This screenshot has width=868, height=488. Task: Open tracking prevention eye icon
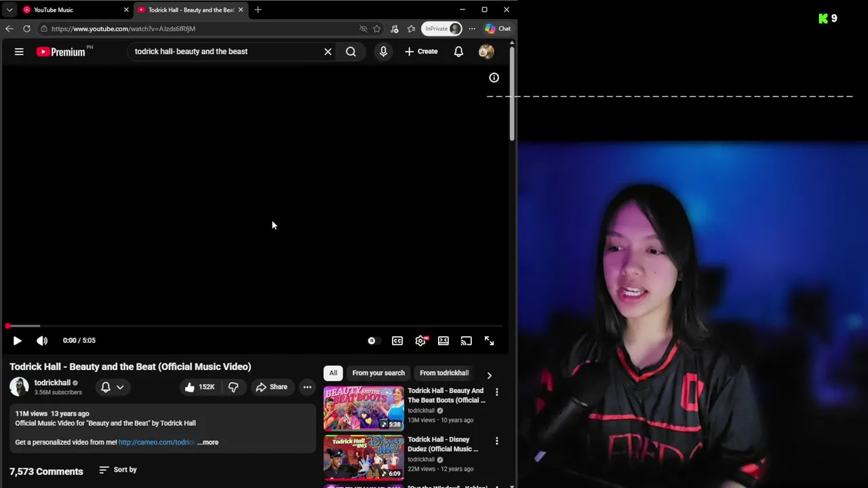363,28
